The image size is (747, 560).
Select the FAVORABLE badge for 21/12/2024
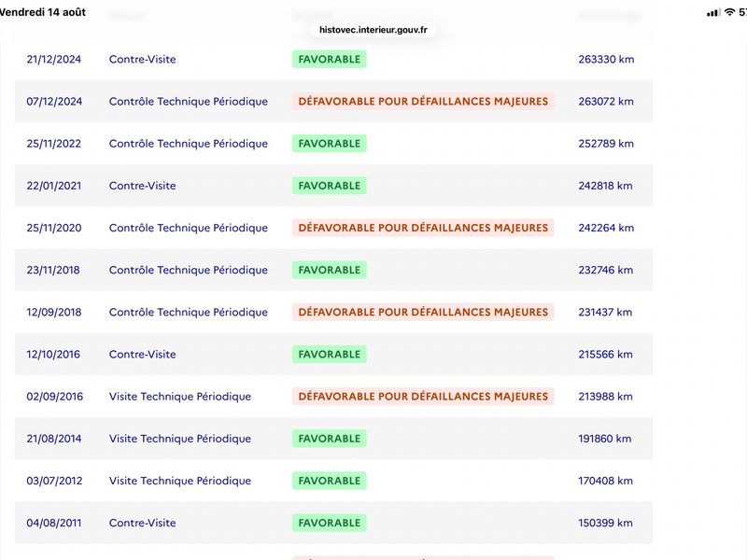point(330,59)
